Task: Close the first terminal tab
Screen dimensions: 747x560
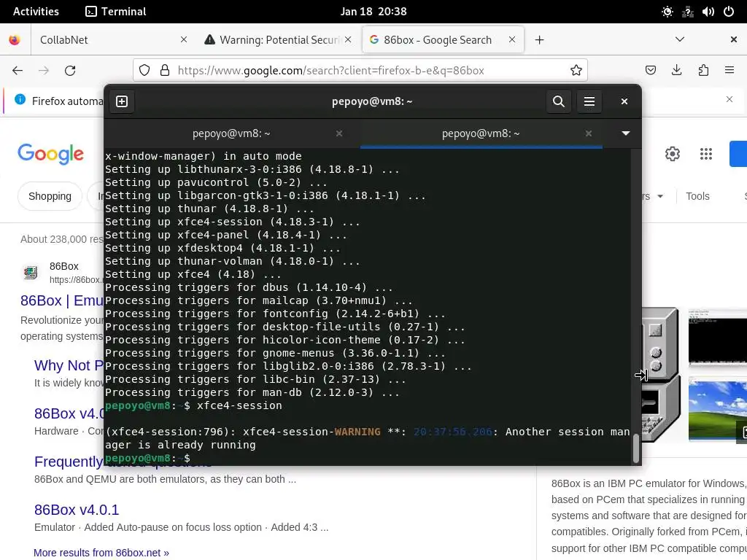Action: pos(339,133)
